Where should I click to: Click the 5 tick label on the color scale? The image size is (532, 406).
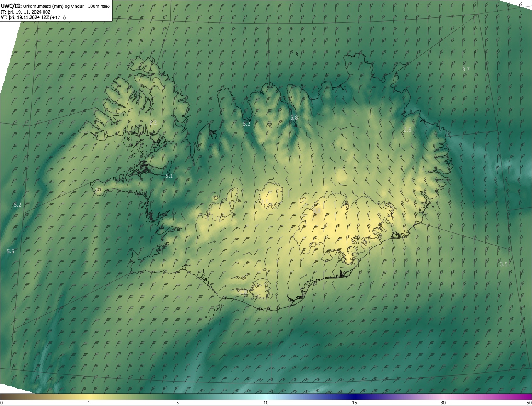tap(177, 403)
